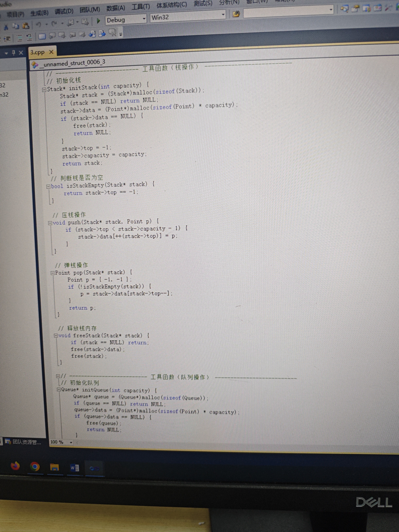399x532 pixels.
Task: Pin the left side panel
Action: [x=14, y=53]
